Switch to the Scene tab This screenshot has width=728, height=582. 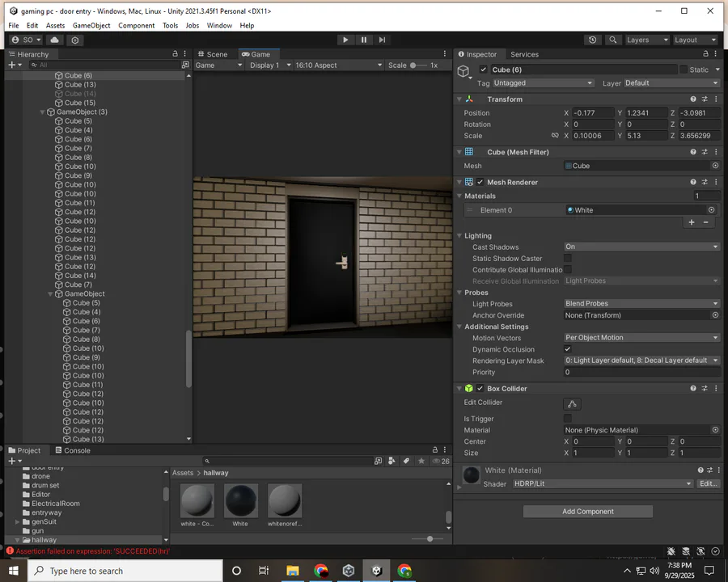tap(213, 54)
